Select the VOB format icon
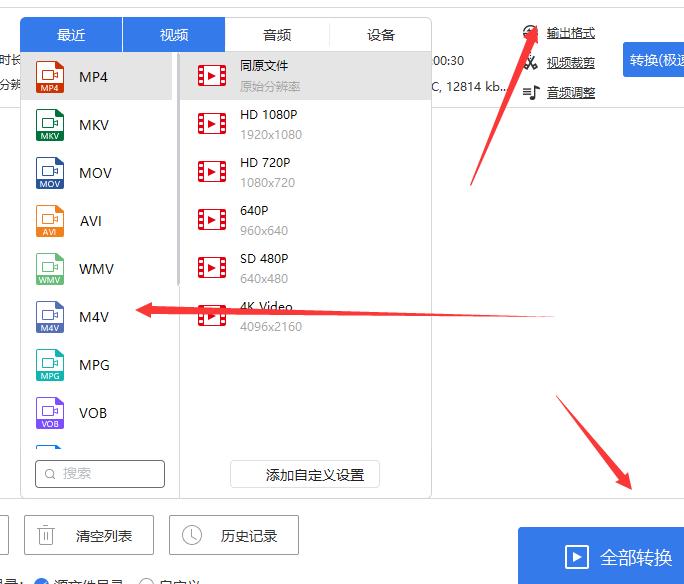Viewport: 684px width, 584px height. [x=50, y=413]
